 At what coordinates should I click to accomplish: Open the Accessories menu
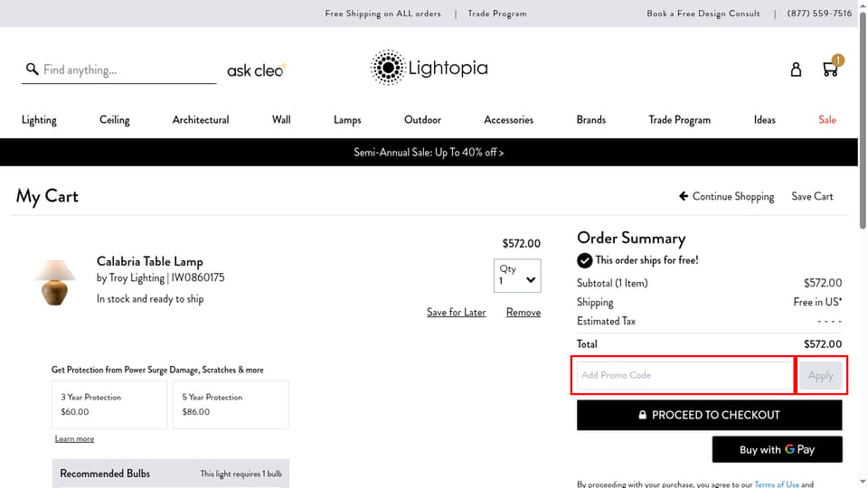pyautogui.click(x=509, y=120)
